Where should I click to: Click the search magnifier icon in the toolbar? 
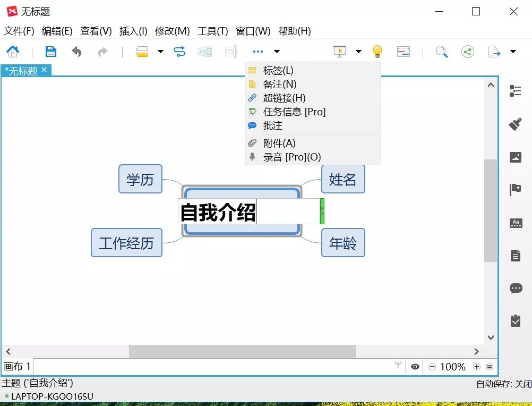(441, 51)
